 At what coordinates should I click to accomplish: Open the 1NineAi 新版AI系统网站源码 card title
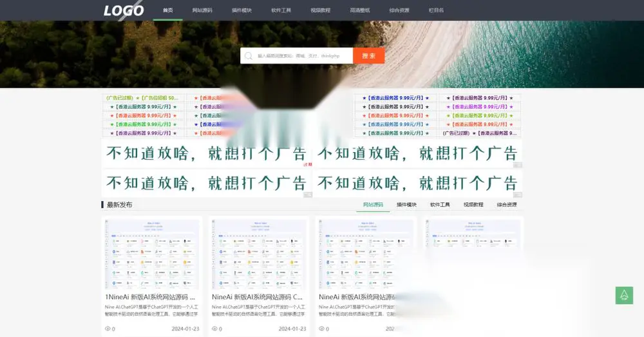(x=150, y=297)
